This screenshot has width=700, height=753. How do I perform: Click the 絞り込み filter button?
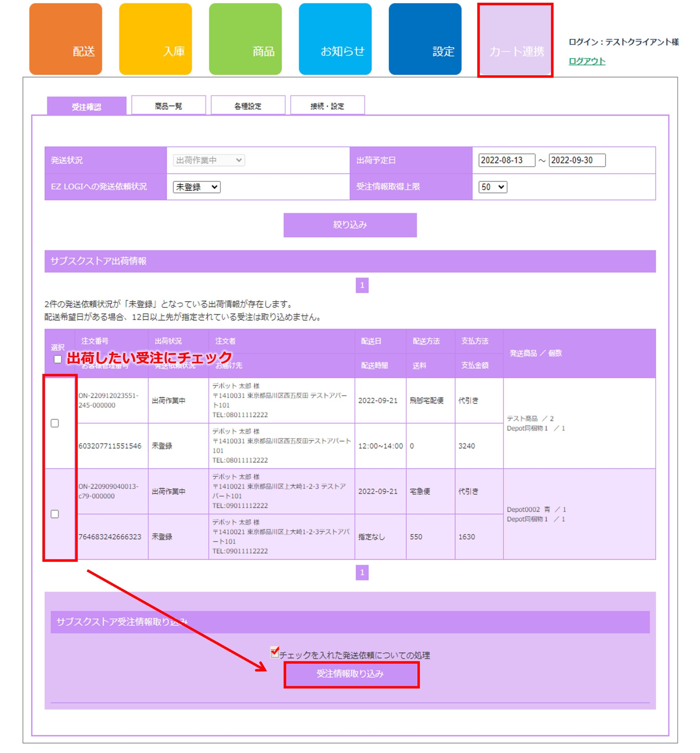(350, 225)
